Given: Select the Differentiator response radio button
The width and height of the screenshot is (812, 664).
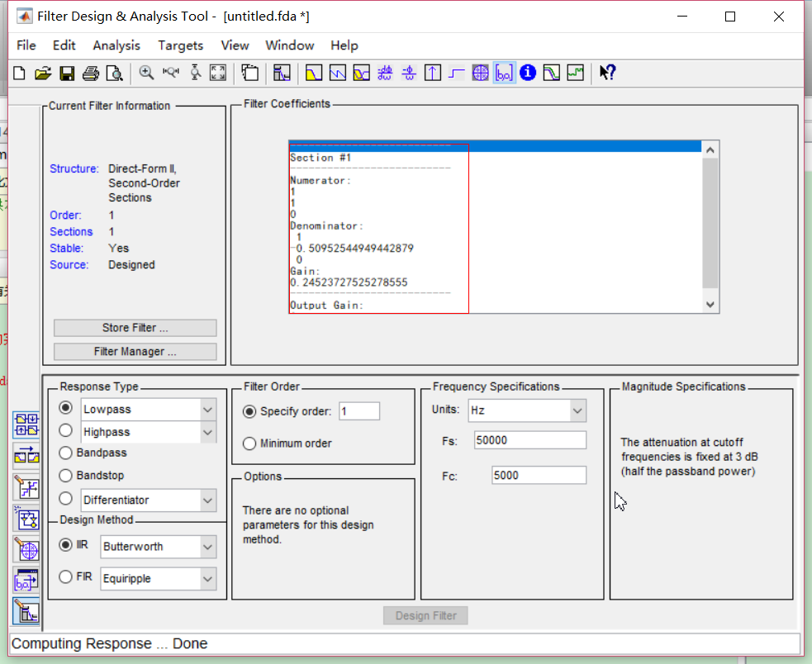Looking at the screenshot, I should [65, 499].
